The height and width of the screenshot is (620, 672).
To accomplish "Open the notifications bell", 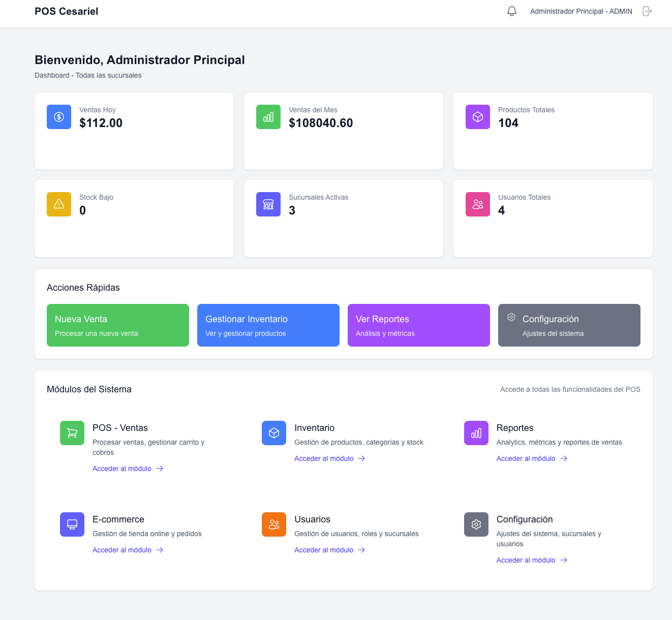I will [512, 11].
